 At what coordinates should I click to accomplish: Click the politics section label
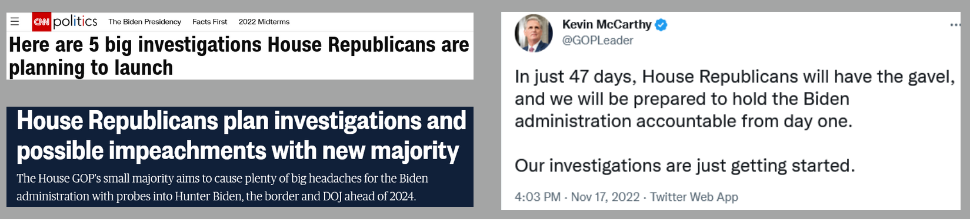click(x=75, y=22)
